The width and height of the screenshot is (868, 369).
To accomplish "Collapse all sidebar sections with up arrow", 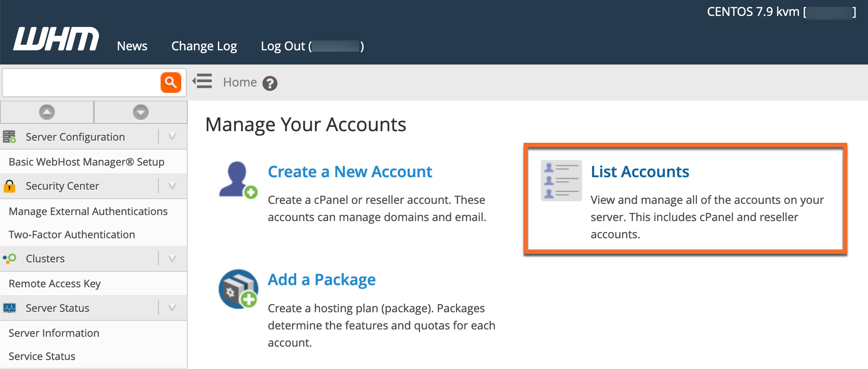I will 47,112.
